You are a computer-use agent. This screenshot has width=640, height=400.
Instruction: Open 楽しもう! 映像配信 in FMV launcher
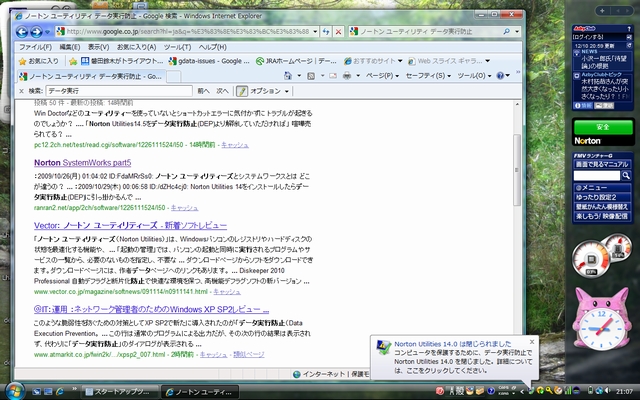[x=602, y=216]
